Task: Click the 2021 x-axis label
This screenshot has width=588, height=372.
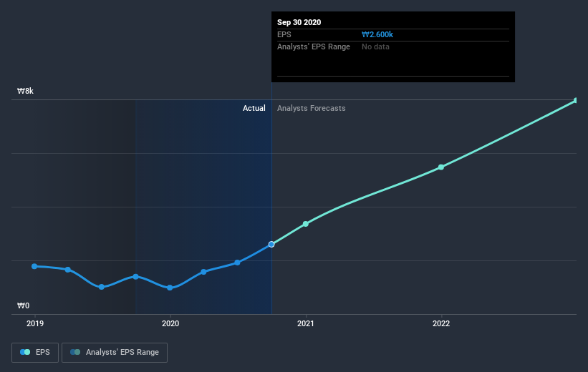Action: [306, 323]
